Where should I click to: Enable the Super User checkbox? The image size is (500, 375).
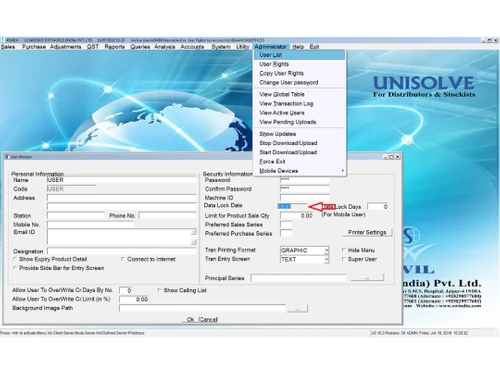(x=344, y=259)
